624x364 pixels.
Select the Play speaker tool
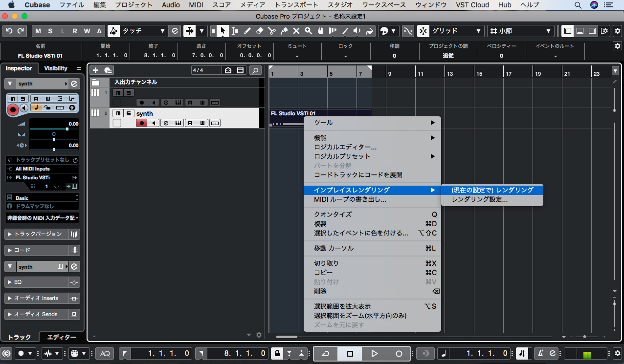click(x=357, y=31)
